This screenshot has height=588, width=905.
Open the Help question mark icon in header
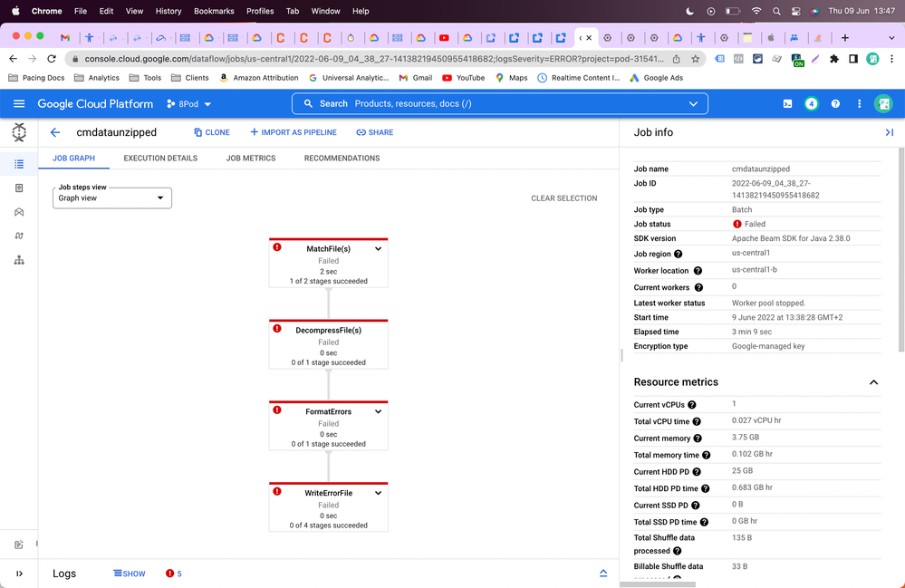tap(835, 104)
